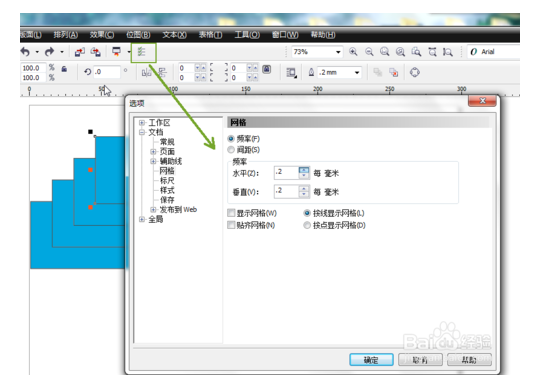Click the 水平(Z) frequency input field
The width and height of the screenshot is (553, 387).
287,173
